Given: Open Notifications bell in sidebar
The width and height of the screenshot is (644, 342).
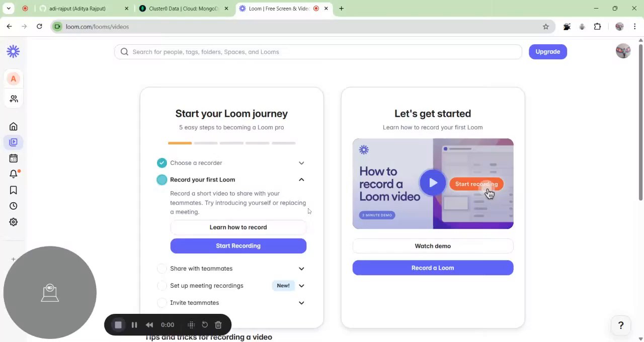Looking at the screenshot, I should pos(14,174).
